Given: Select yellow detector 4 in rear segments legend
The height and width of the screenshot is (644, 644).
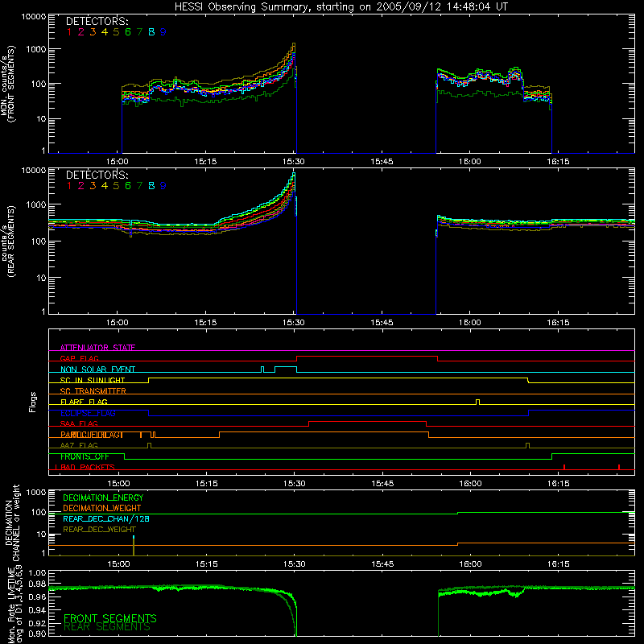Looking at the screenshot, I should [x=105, y=186].
